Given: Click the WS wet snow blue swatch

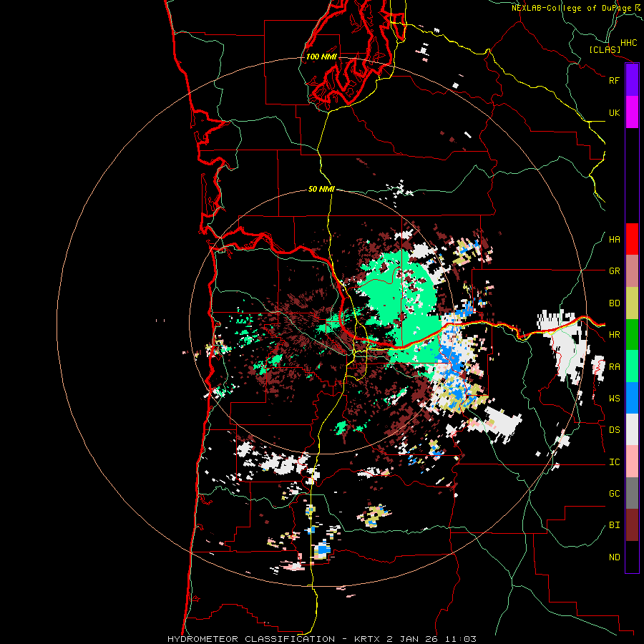Looking at the screenshot, I should click(x=632, y=398).
